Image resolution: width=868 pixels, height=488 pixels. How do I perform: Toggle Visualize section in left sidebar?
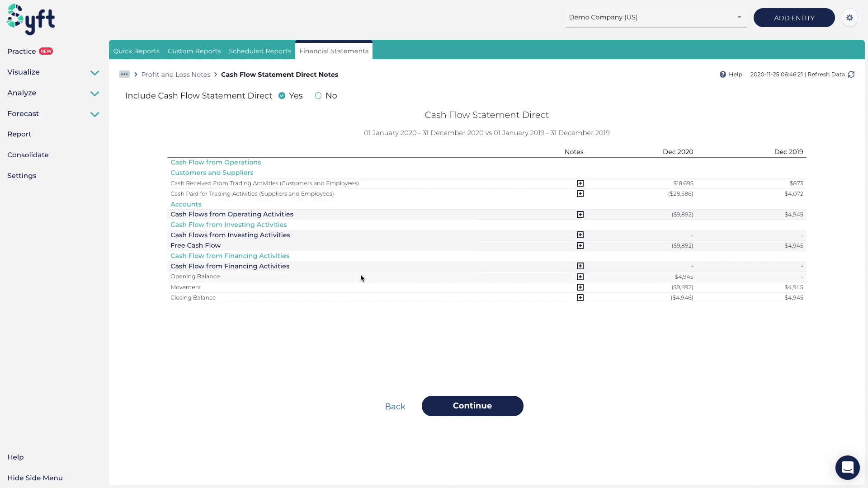pyautogui.click(x=53, y=71)
